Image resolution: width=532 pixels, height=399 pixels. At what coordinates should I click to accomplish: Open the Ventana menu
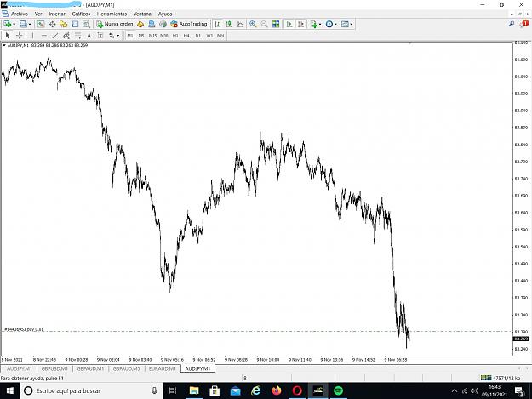coord(142,14)
